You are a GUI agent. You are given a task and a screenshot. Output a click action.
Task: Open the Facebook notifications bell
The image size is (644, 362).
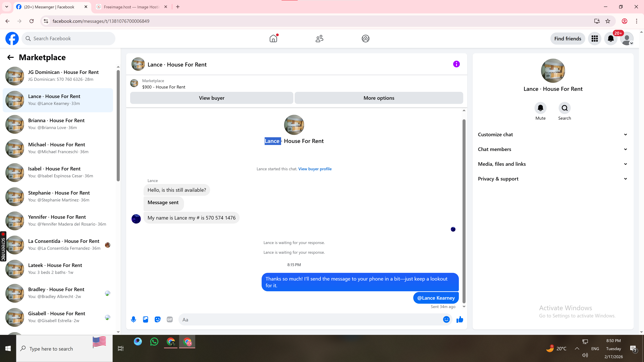click(610, 39)
